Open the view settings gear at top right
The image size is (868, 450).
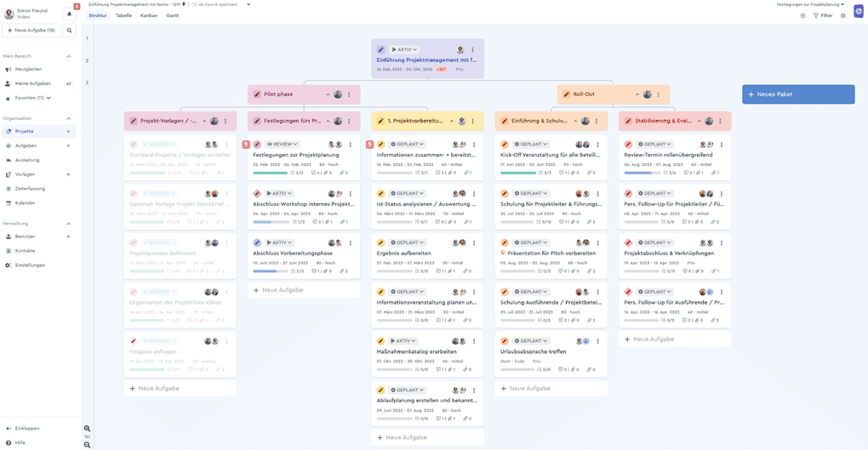(843, 15)
